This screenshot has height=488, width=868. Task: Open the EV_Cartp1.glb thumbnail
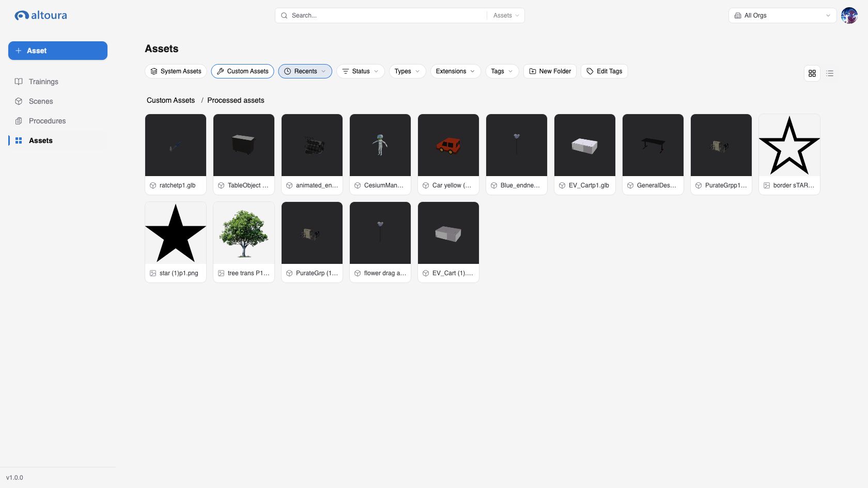pyautogui.click(x=585, y=145)
